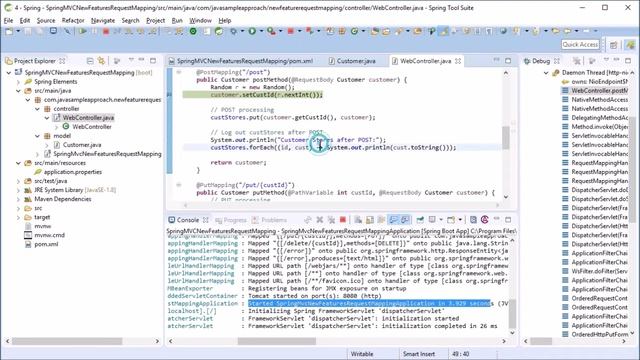Select mvnw.cmd file in tree
640x360 pixels.
(49, 235)
